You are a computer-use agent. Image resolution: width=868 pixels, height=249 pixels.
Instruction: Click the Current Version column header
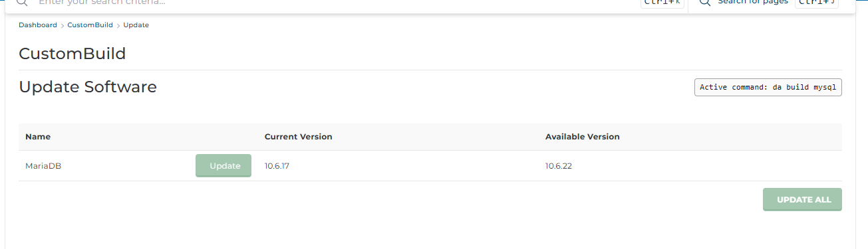(x=299, y=137)
